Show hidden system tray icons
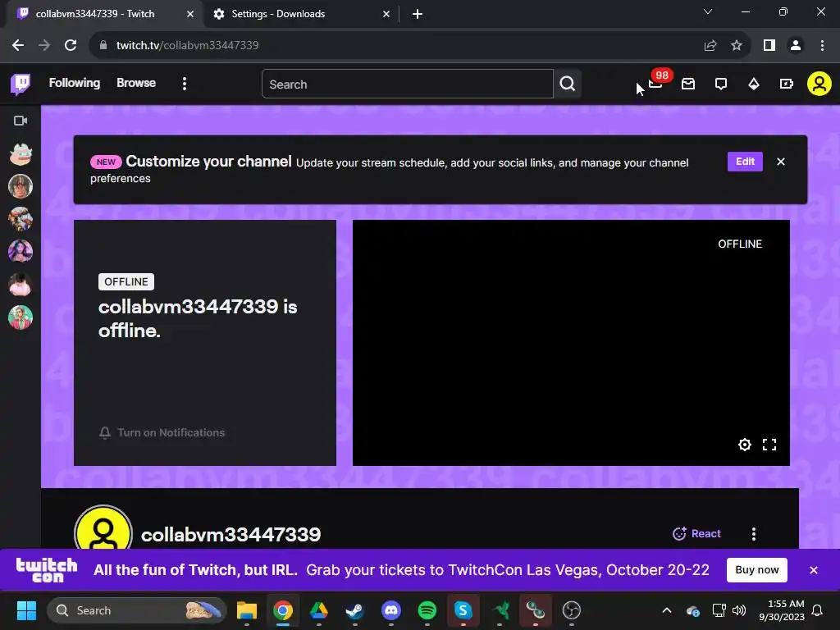The height and width of the screenshot is (630, 840). coord(666,610)
